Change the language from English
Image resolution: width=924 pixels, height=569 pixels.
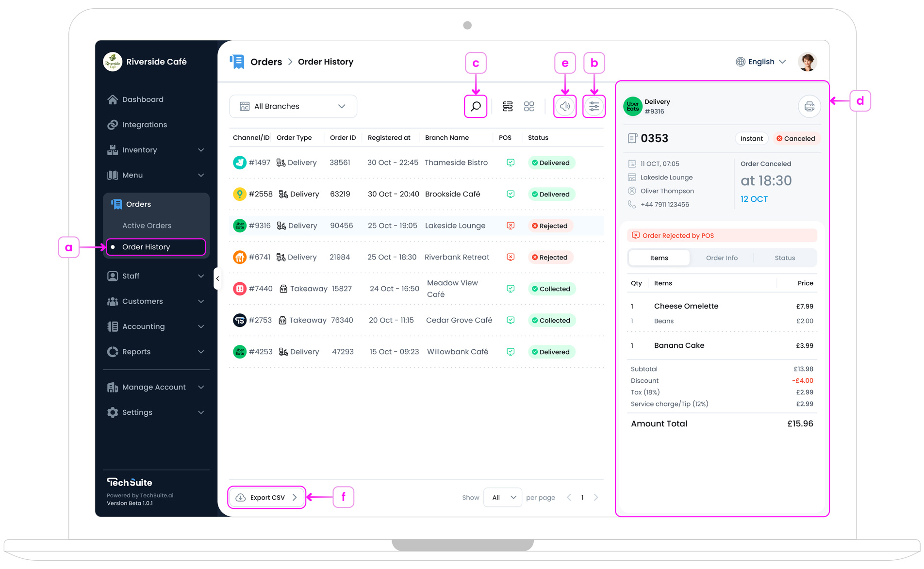click(760, 62)
